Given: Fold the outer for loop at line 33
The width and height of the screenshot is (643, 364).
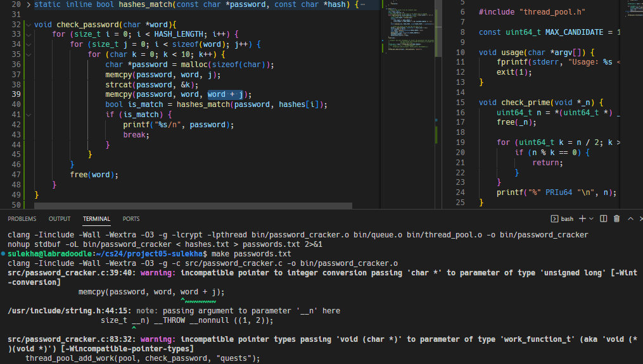Looking at the screenshot, I should coord(29,34).
